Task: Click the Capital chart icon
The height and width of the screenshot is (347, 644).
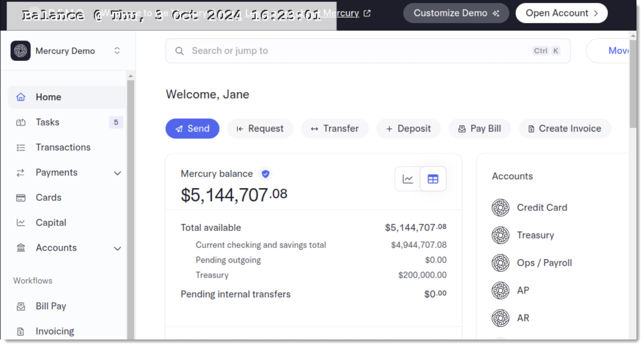Action: tap(21, 222)
